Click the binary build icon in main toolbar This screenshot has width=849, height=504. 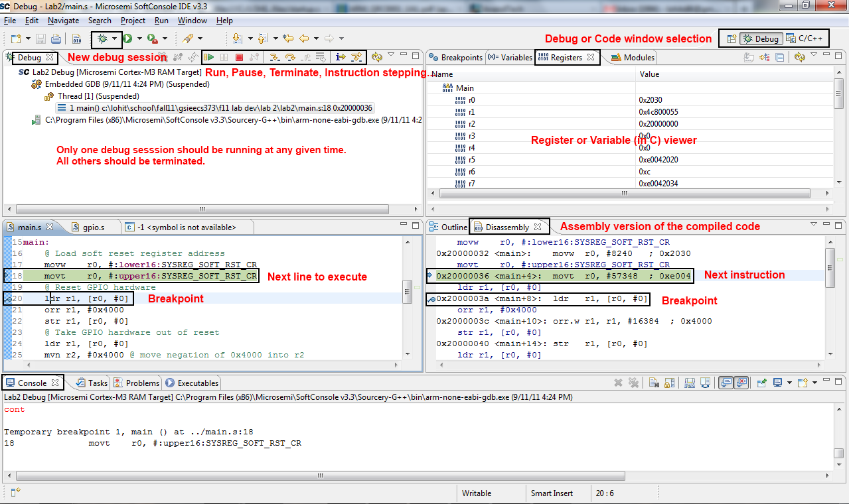(76, 38)
